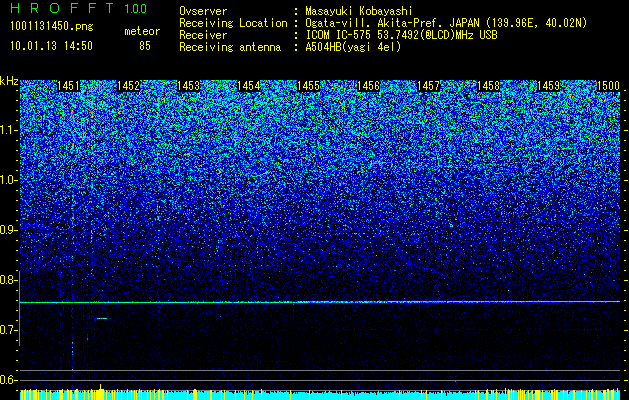Click the 0.9 frequency axis label
The height and width of the screenshot is (400, 629).
[x=9, y=230]
